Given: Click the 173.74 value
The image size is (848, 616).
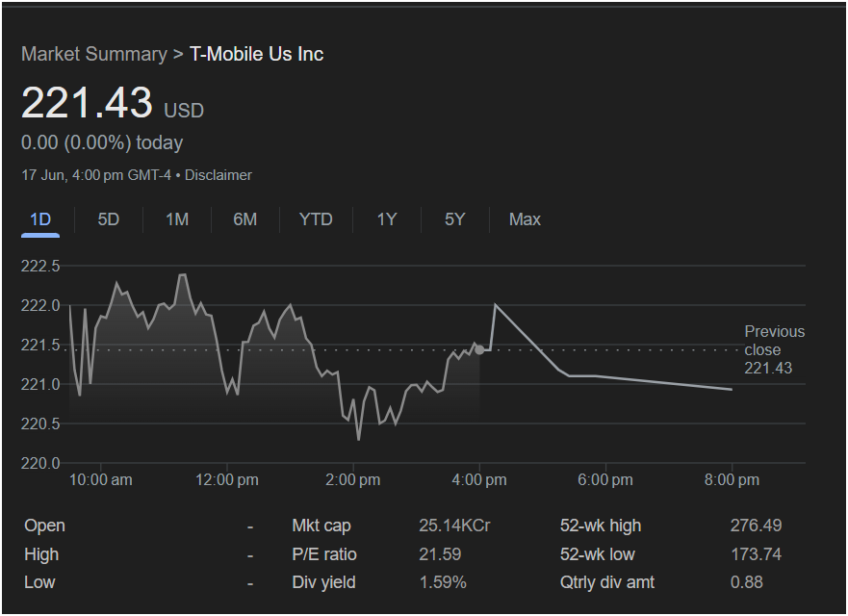Looking at the screenshot, I should point(756,554).
